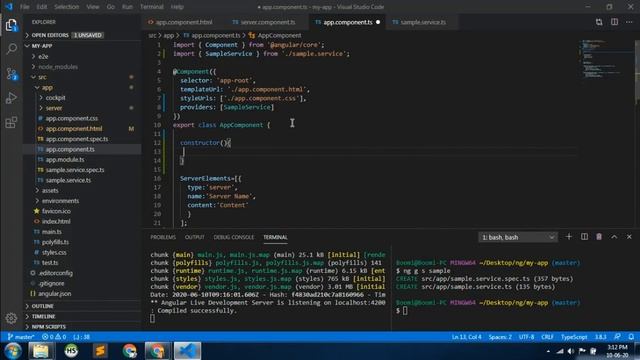640x360 pixels.
Task: Open the Manage gear menu
Action: (11, 318)
